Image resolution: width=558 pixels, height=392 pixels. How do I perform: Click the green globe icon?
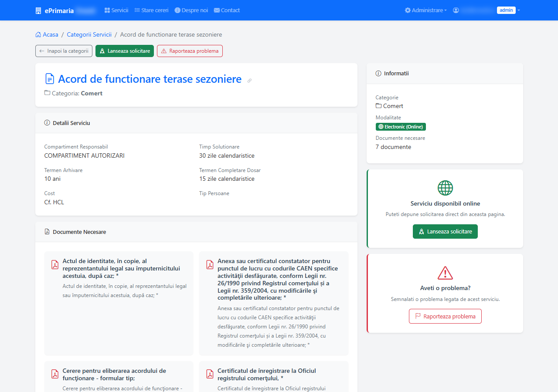point(445,188)
